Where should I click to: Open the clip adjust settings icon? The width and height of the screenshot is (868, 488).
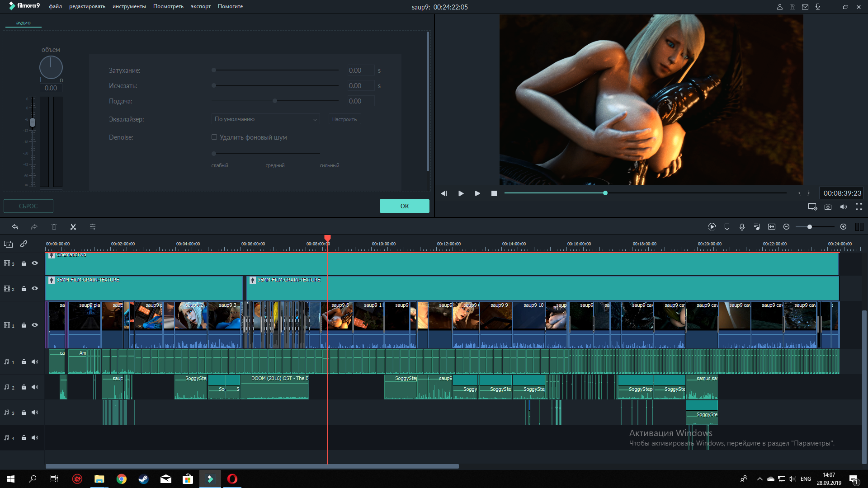coord(93,227)
